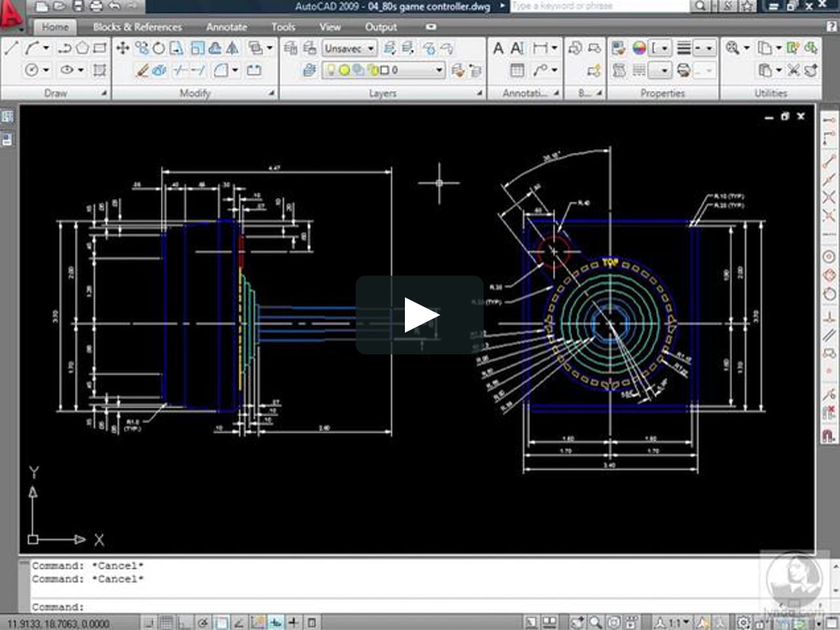The image size is (840, 630).
Task: Select the Rotate tool in Modify panel
Action: pyautogui.click(x=159, y=48)
